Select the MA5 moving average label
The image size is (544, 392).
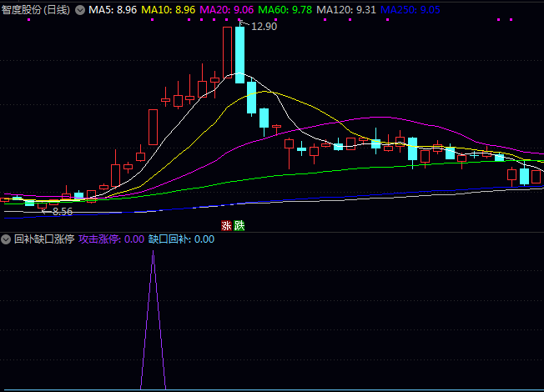pyautogui.click(x=113, y=10)
